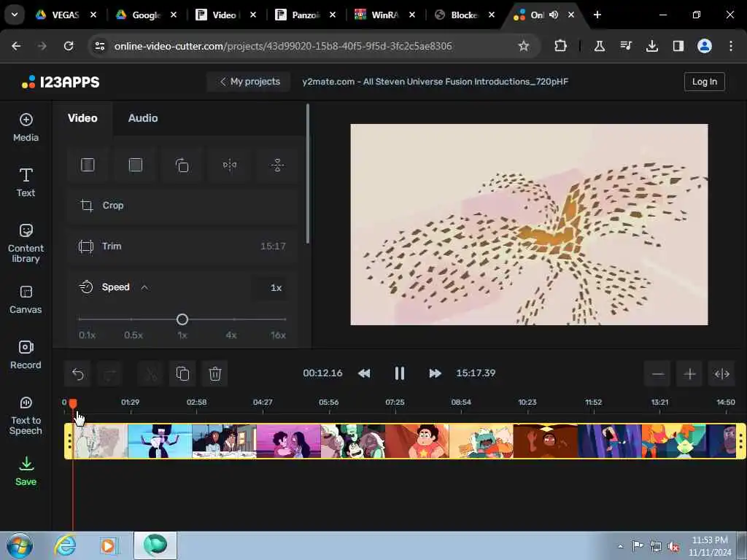Undo the last action

[x=77, y=374]
